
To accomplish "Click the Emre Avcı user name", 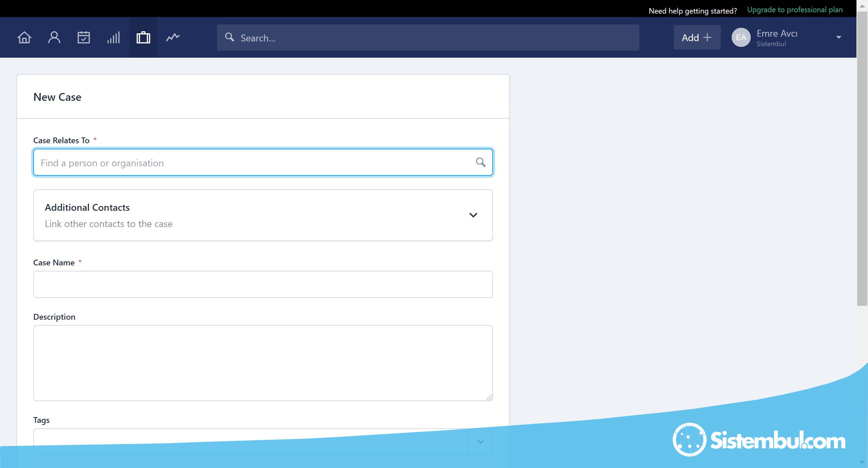I will 777,34.
